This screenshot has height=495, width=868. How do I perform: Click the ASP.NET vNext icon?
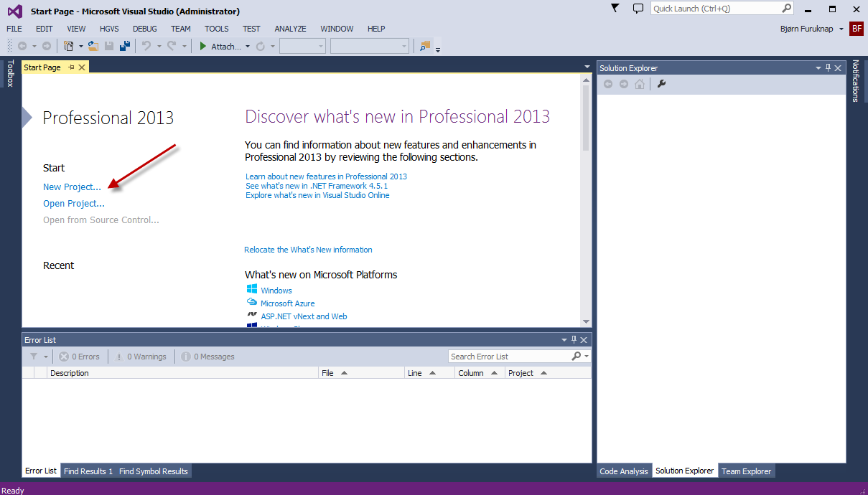pyautogui.click(x=252, y=315)
